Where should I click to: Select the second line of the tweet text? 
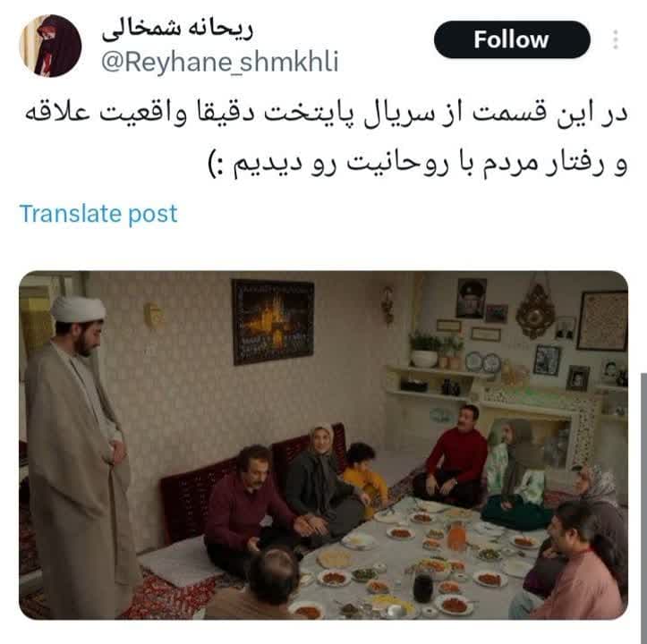click(418, 163)
